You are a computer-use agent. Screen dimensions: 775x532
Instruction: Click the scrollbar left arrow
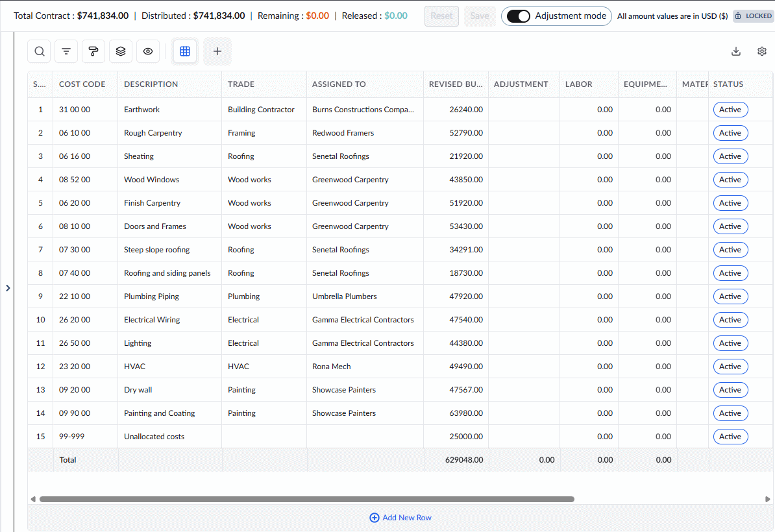pyautogui.click(x=33, y=499)
